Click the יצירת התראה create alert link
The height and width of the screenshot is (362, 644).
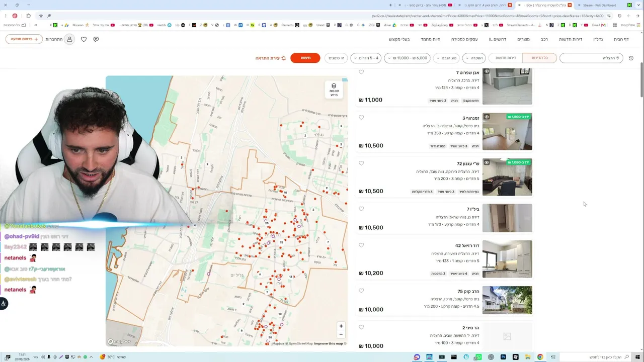point(271,58)
